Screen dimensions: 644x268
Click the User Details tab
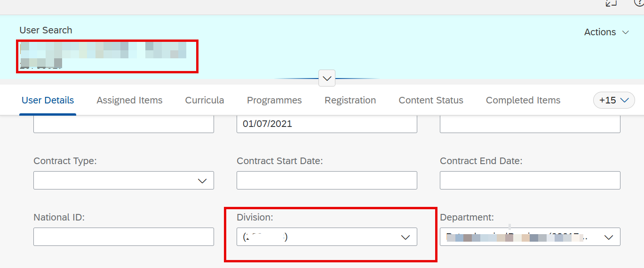(48, 100)
